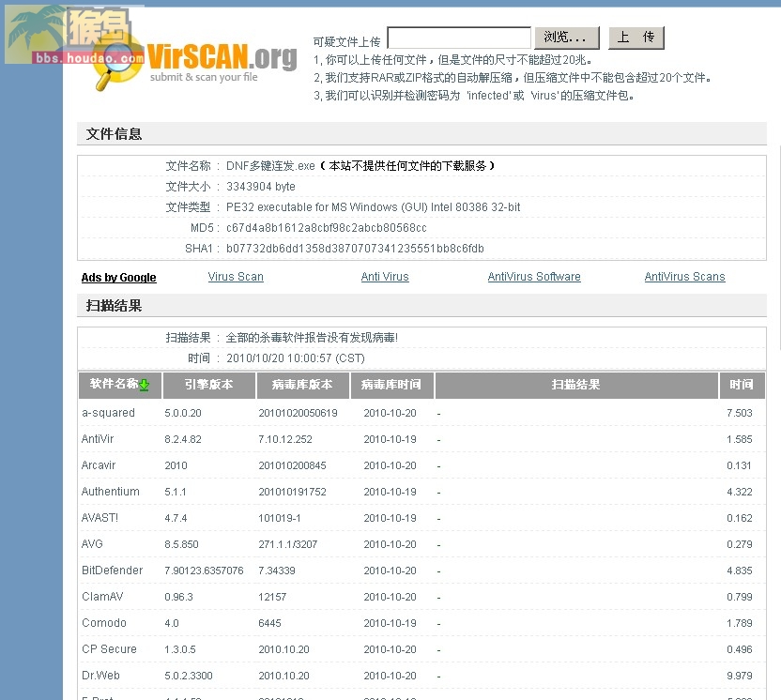
Task: Click the green sort arrow beside 软件名称
Action: [144, 385]
